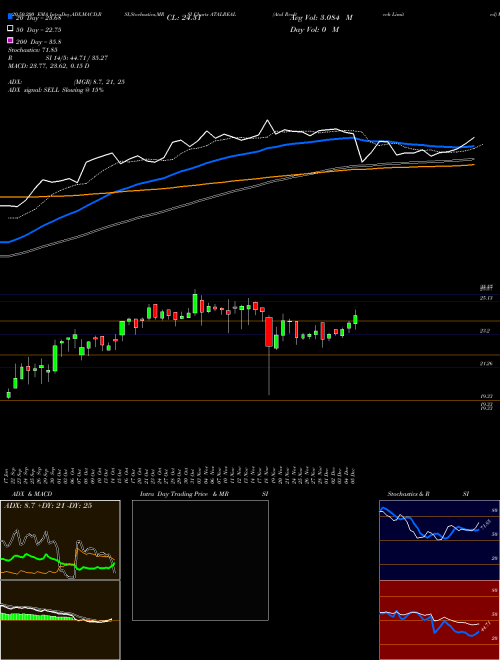Click the Avg Vol: 3.084 M label
This screenshot has height=660, width=500.
coord(321,18)
